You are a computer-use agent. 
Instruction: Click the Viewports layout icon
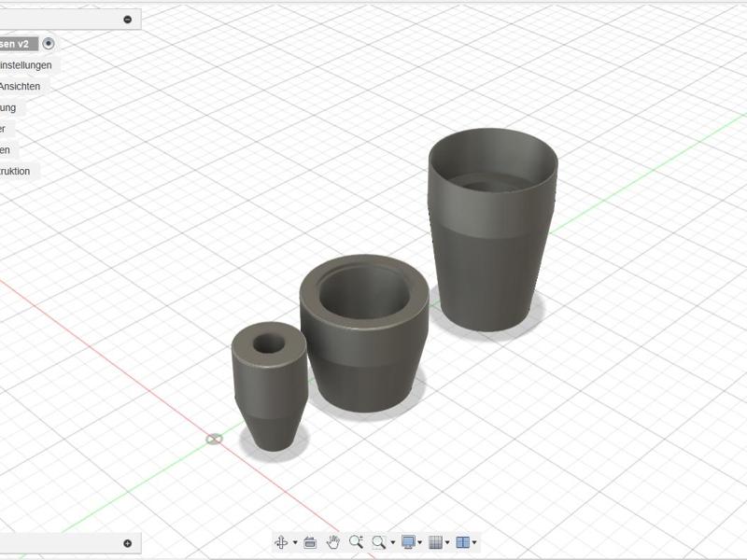tap(462, 541)
